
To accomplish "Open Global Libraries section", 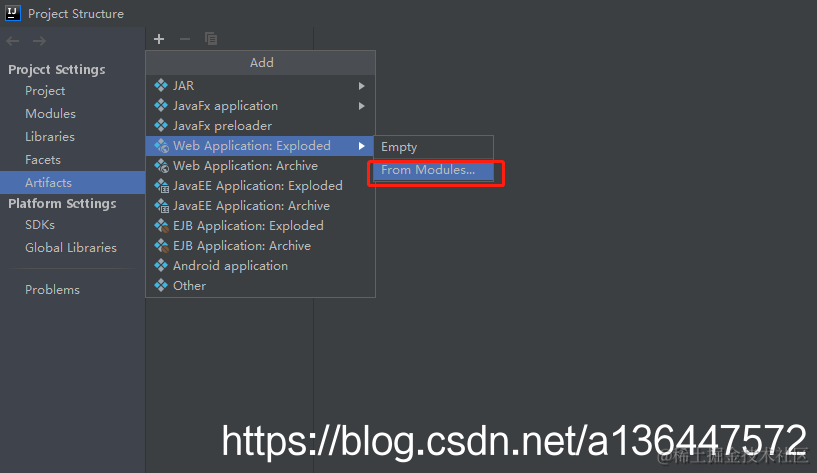I will click(71, 247).
